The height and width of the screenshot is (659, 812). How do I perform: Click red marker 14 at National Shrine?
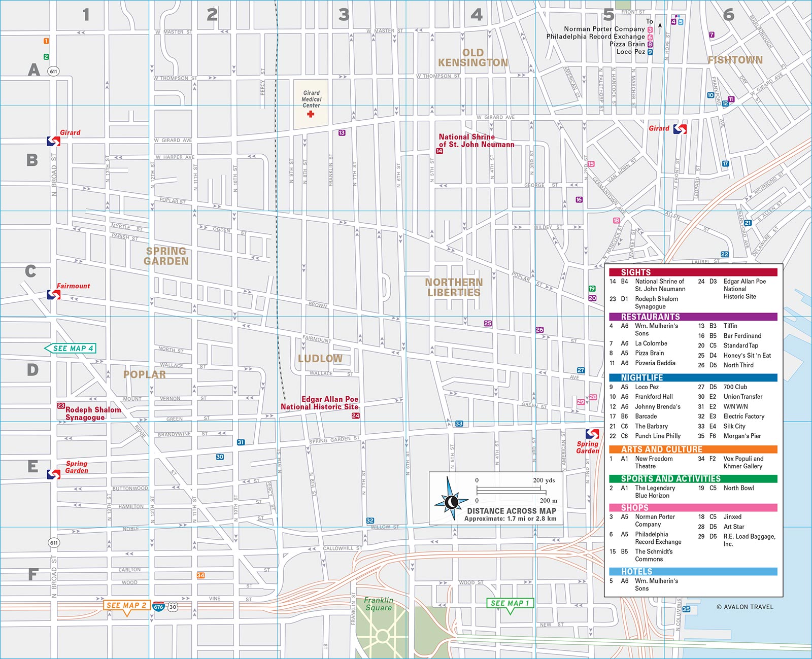click(x=439, y=151)
